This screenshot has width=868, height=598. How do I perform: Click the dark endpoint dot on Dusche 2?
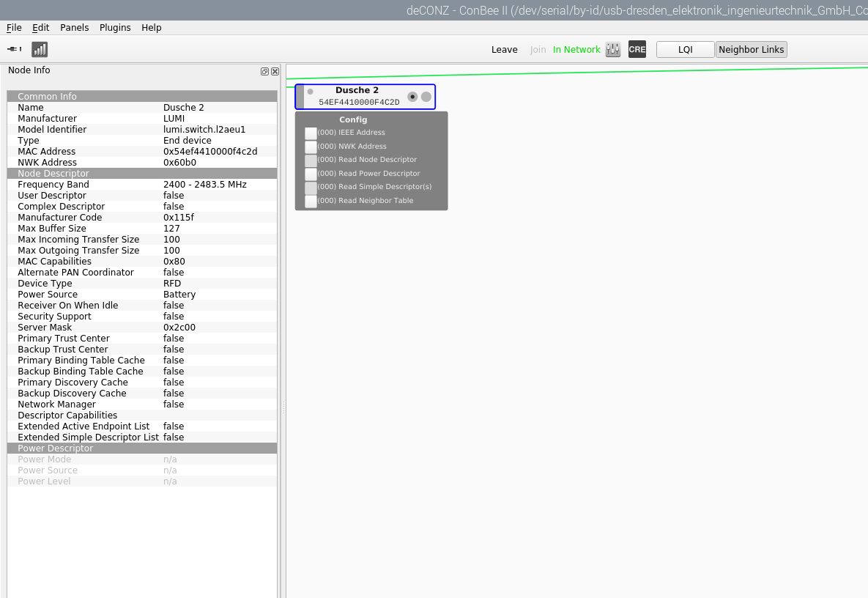[412, 97]
